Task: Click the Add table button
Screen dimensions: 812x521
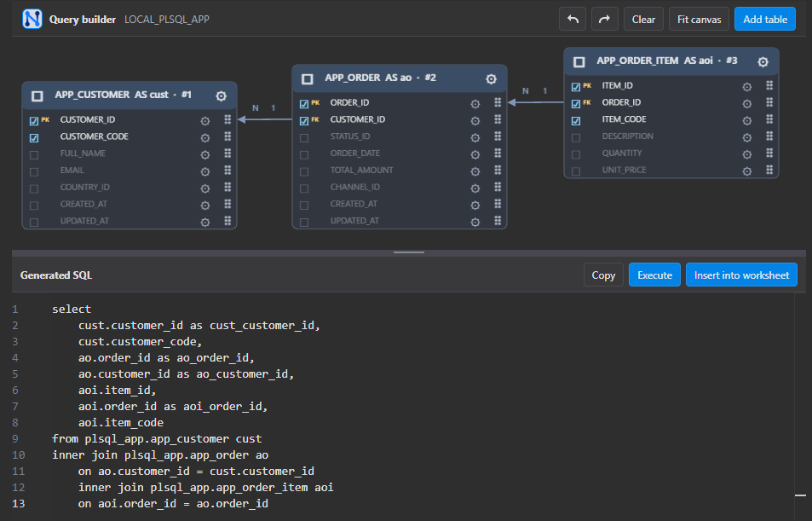Action: (x=765, y=19)
